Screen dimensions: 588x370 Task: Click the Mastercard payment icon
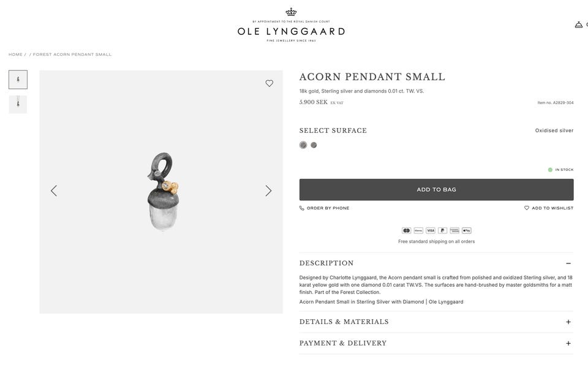tap(407, 230)
